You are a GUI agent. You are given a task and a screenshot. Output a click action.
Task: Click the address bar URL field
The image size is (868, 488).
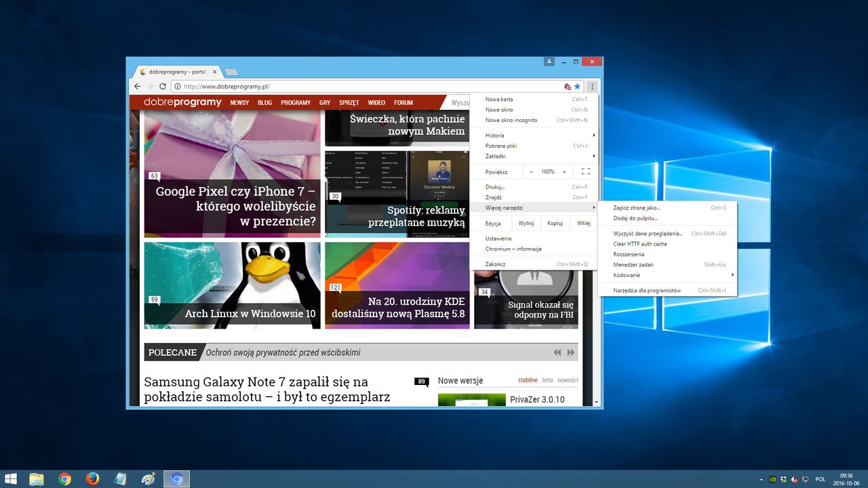(366, 86)
